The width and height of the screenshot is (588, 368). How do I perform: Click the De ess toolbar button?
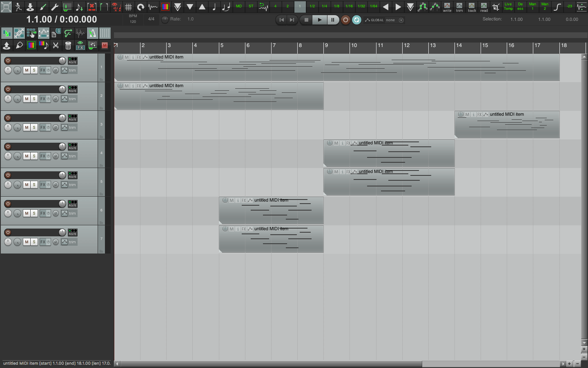(x=520, y=7)
